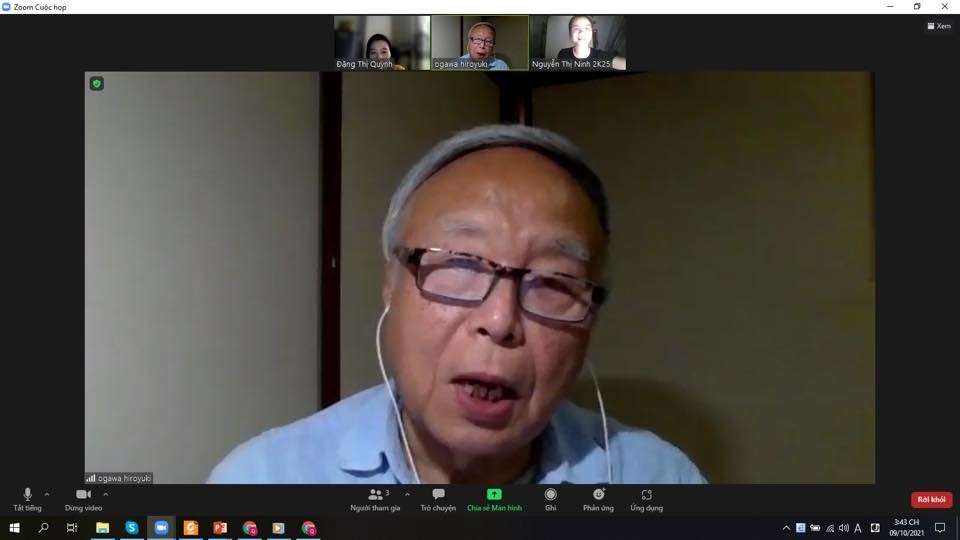This screenshot has height=540, width=960.
Task: Open Phản ứng reactions menu
Action: click(598, 496)
